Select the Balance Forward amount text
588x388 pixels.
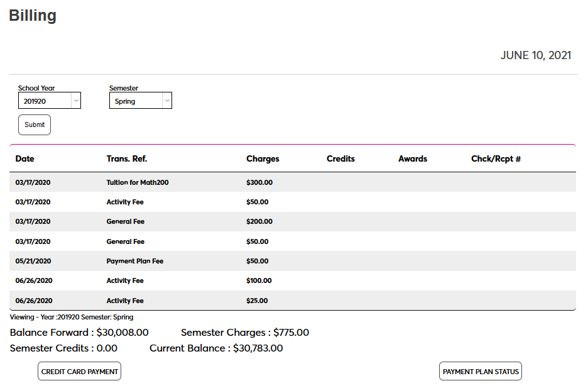(x=122, y=333)
